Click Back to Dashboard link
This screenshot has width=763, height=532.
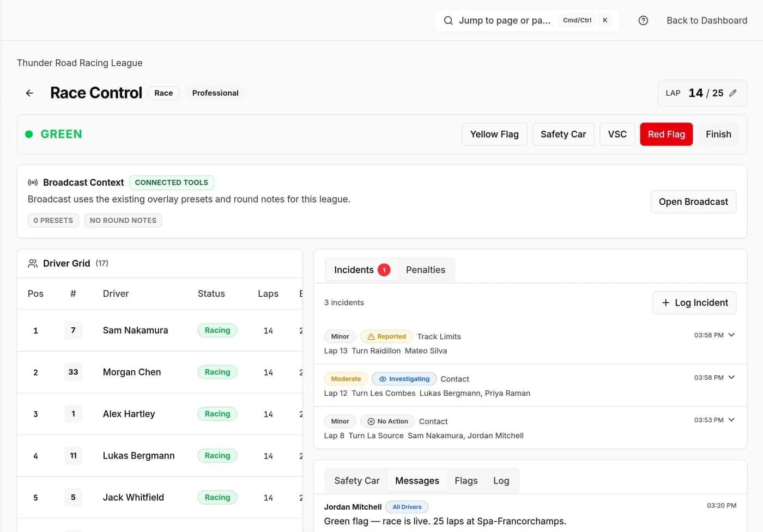pyautogui.click(x=707, y=21)
